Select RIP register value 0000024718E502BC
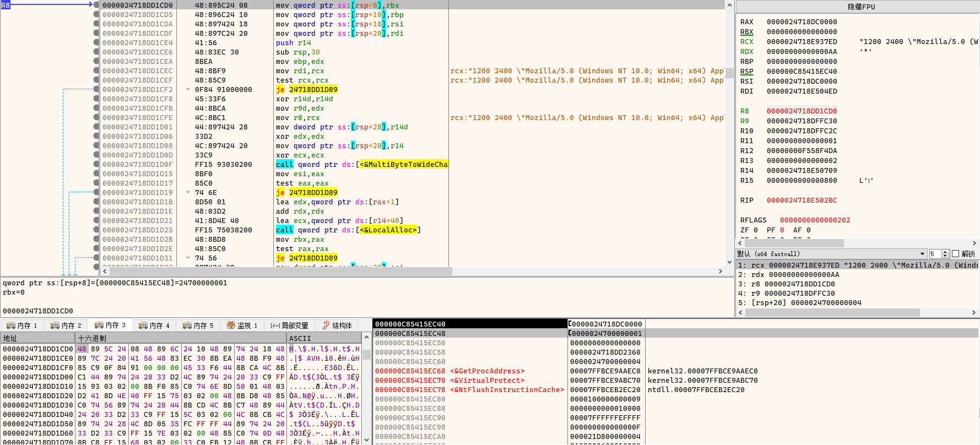980x445 pixels. point(802,200)
